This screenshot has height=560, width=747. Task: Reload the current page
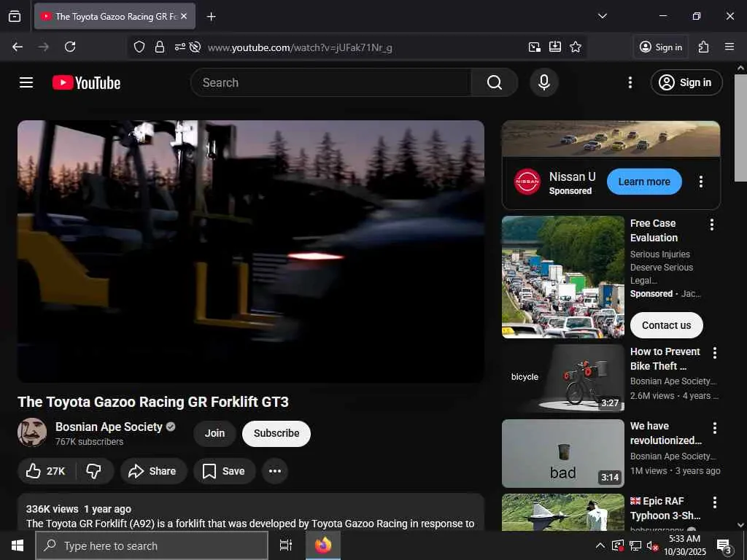click(70, 47)
